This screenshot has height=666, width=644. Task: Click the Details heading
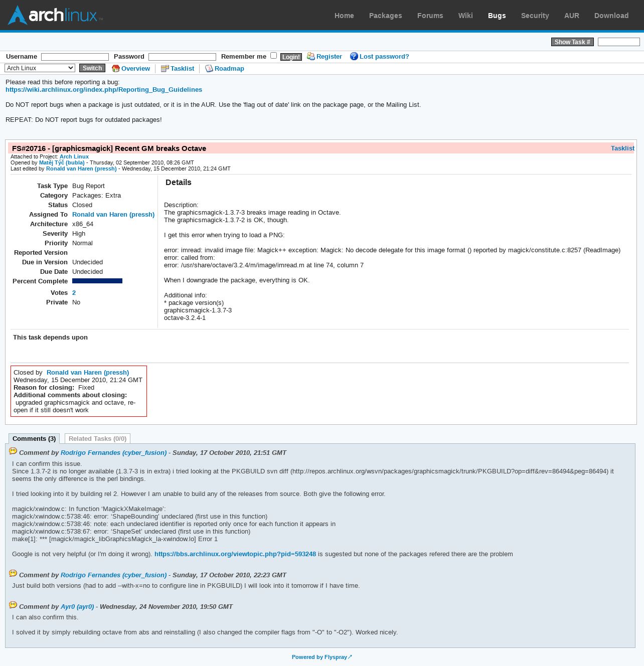(178, 183)
